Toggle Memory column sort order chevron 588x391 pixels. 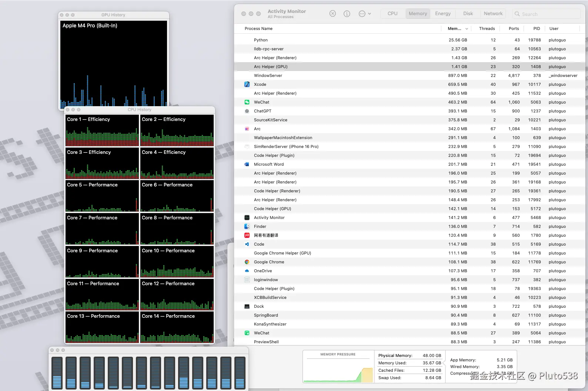click(x=467, y=29)
